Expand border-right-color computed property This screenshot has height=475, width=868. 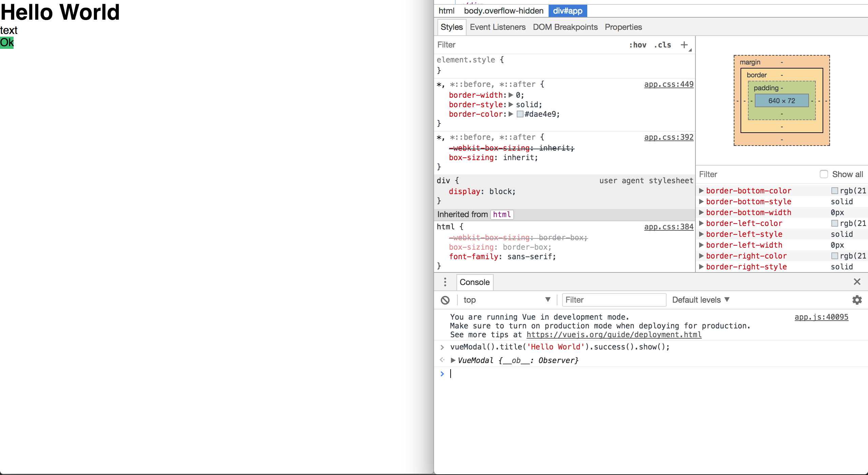(x=702, y=256)
